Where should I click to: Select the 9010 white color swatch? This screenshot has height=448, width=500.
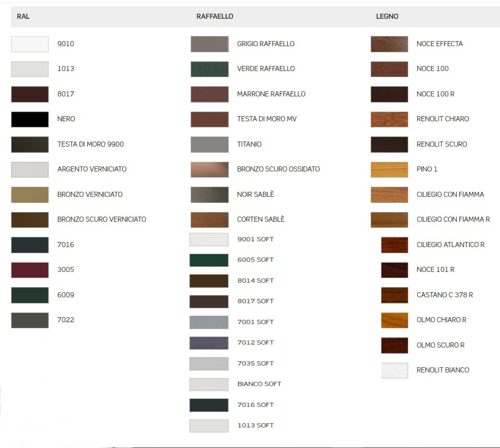click(x=30, y=44)
